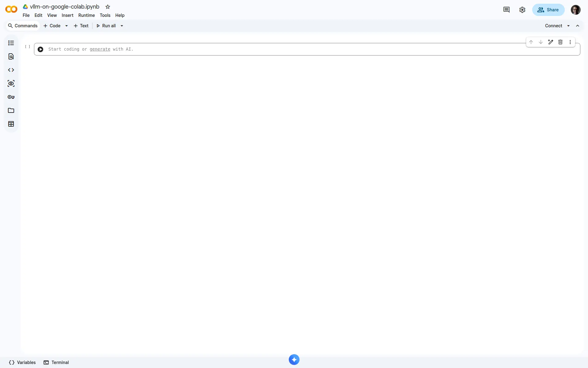The height and width of the screenshot is (368, 588).
Task: Collapse the header with the chevron-up icon
Action: pyautogui.click(x=578, y=26)
